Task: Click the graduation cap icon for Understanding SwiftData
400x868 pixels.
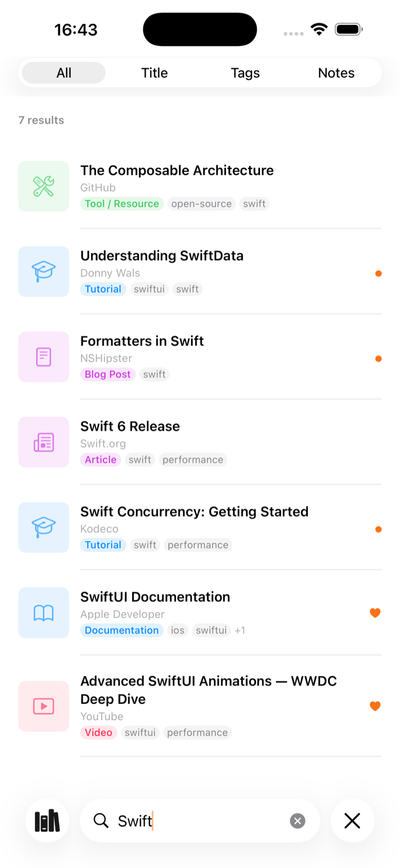Action: click(x=44, y=271)
